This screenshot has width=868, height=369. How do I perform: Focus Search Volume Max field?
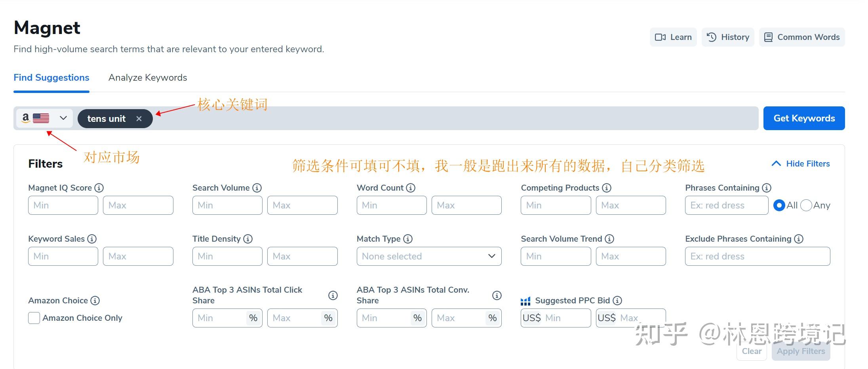tap(303, 205)
